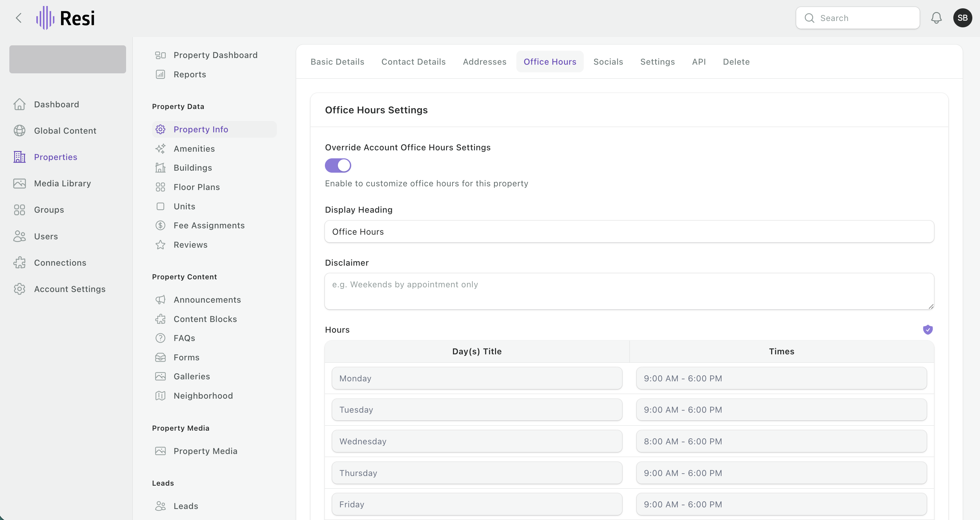980x520 pixels.
Task: Click the Groups grid icon
Action: [x=19, y=210]
